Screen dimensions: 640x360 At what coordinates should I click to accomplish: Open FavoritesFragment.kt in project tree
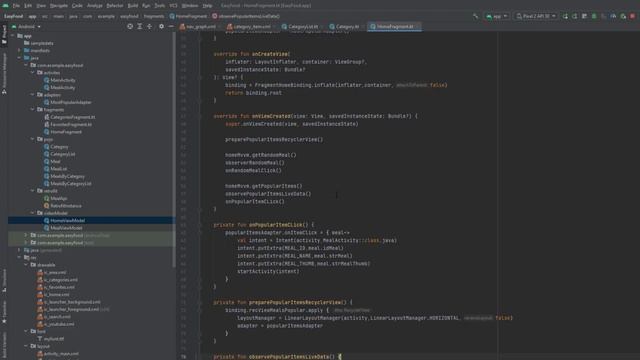click(68, 124)
